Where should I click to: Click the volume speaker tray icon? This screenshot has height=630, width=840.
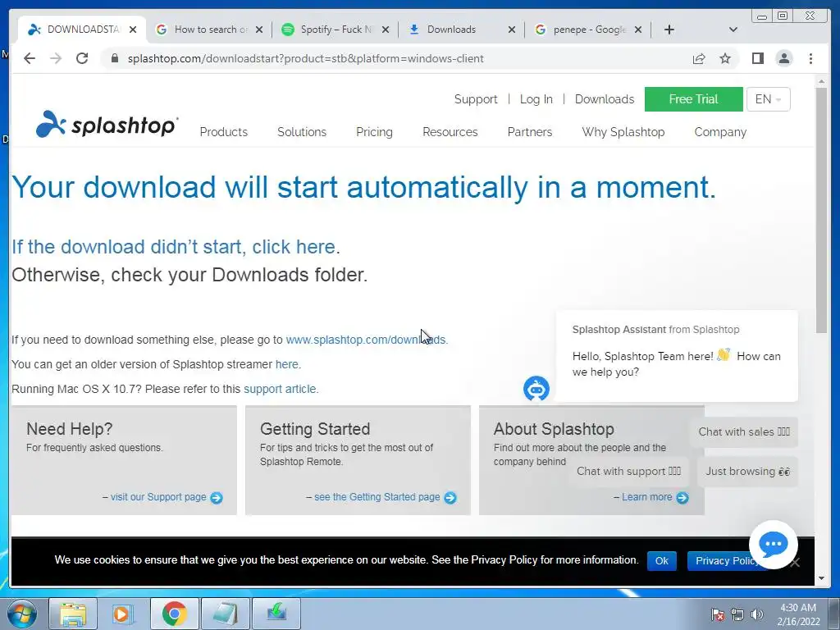757,614
